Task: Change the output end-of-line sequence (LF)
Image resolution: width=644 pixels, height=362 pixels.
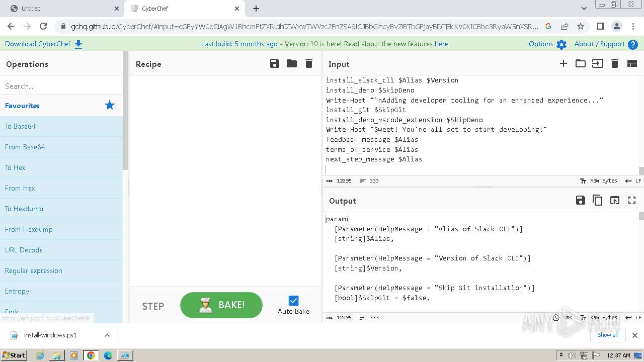Action: 633,318
